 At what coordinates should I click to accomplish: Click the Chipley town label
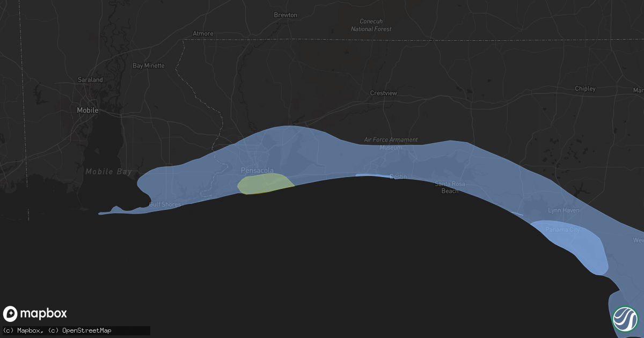pos(585,89)
